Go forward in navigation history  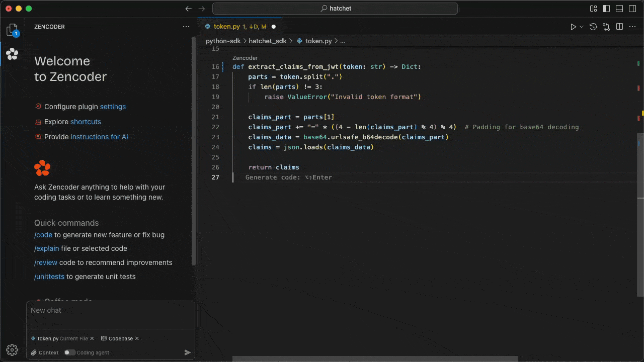202,9
